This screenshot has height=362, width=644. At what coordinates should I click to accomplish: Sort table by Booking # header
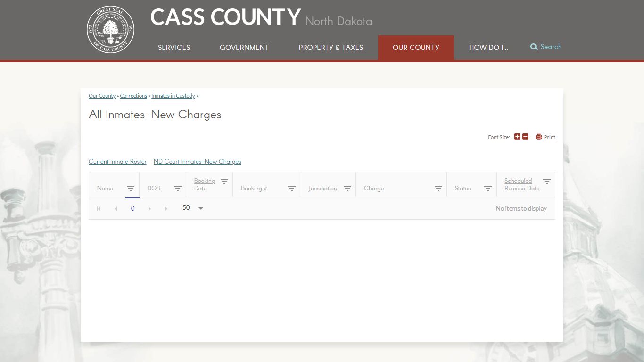click(x=254, y=189)
